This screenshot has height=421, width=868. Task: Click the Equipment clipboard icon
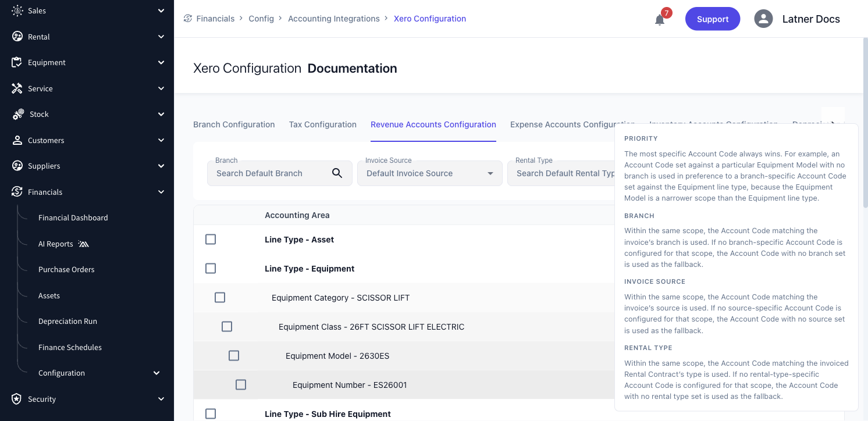pyautogui.click(x=17, y=62)
